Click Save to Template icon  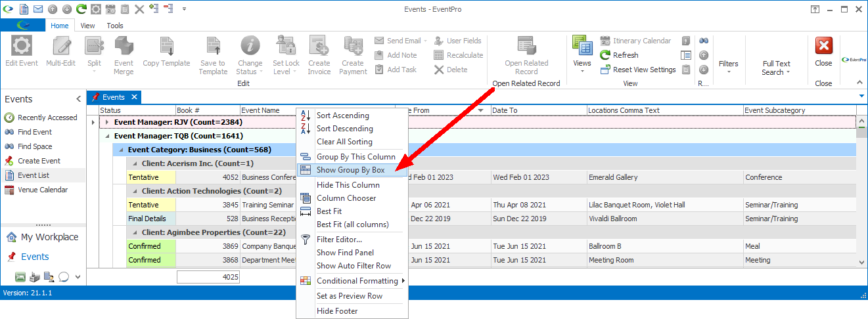pyautogui.click(x=213, y=46)
